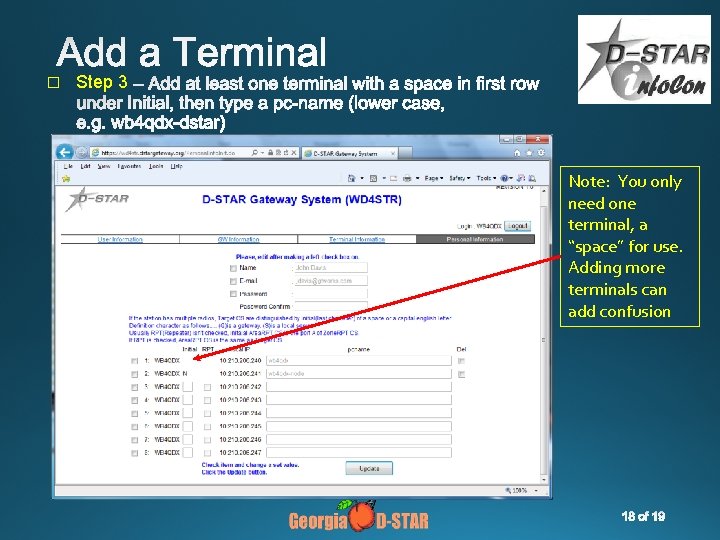Click the pcname field for 10.210.200.240
The height and width of the screenshot is (540, 720).
tap(359, 360)
